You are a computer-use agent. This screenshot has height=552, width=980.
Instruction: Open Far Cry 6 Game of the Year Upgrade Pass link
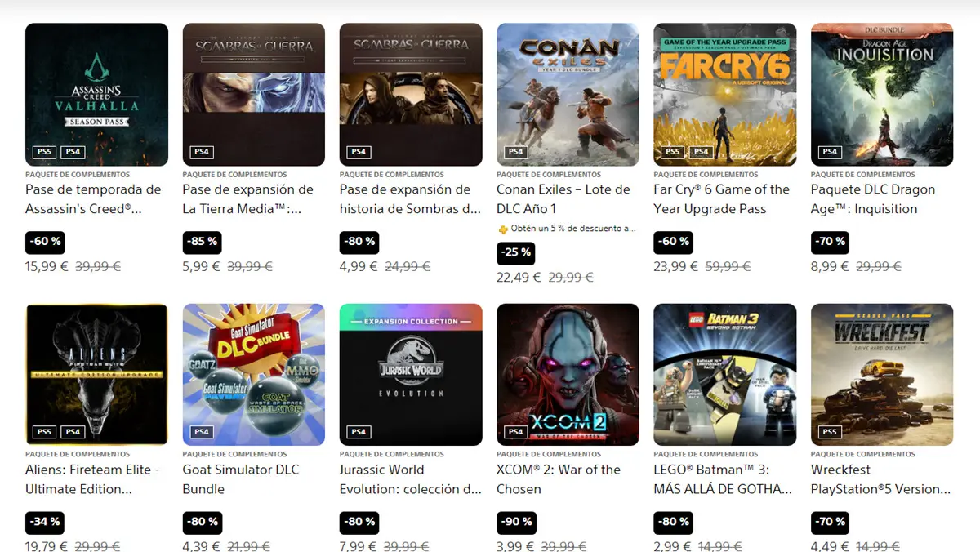point(721,199)
